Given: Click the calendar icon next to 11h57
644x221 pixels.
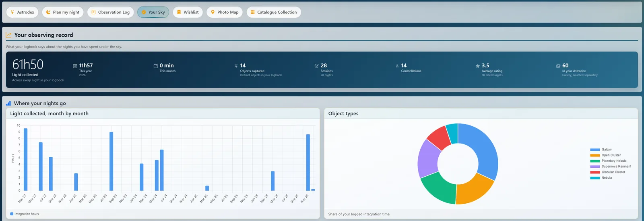Looking at the screenshot, I should [75, 66].
